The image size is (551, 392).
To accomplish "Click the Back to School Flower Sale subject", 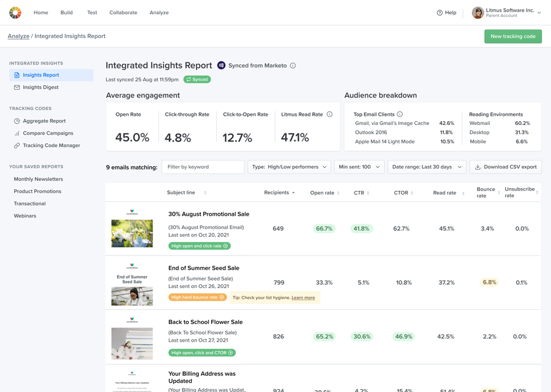I will point(206,322).
